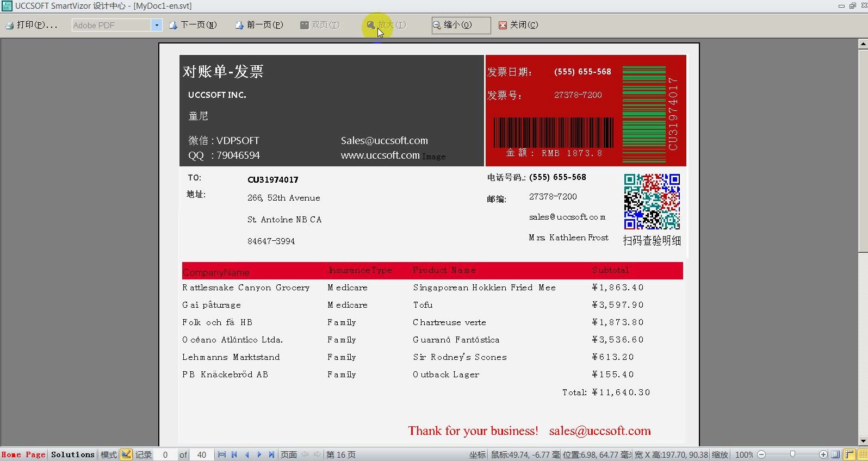The height and width of the screenshot is (461, 868).
Task: Toggle the design mode (模式) icon
Action: point(126,454)
